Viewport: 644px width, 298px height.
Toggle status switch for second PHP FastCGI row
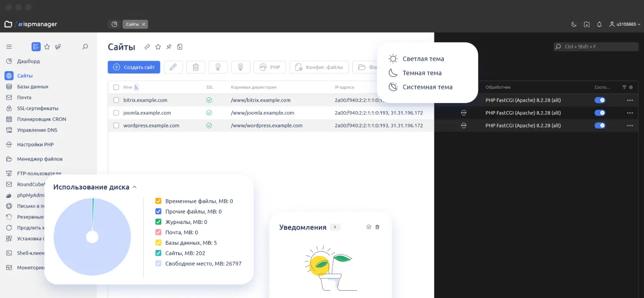tap(600, 113)
